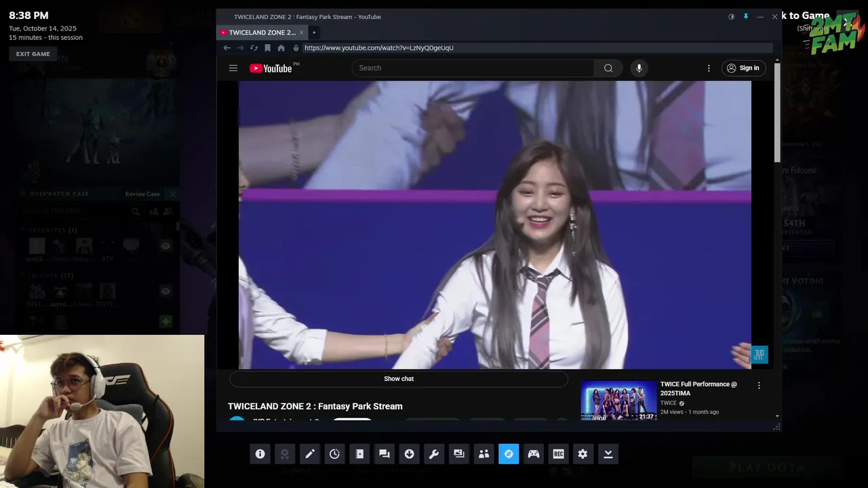This screenshot has width=868, height=488.
Task: Open the wrench tools icon in overlay toolbar
Action: [x=434, y=454]
